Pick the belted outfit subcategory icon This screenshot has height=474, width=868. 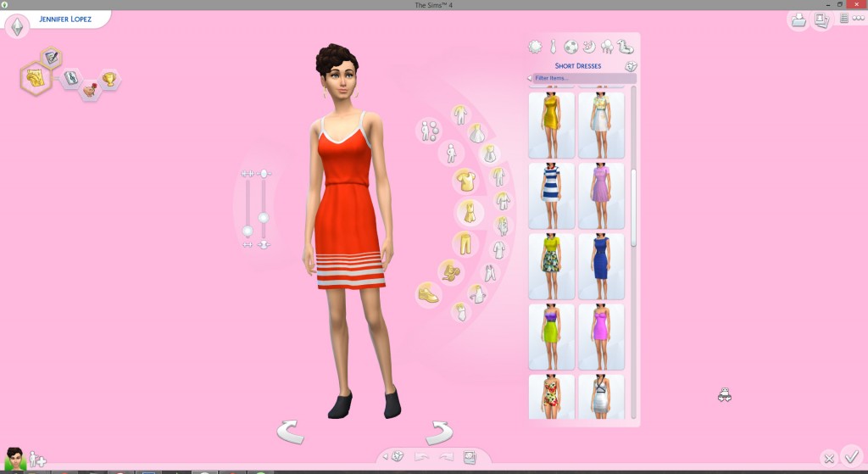click(x=503, y=201)
